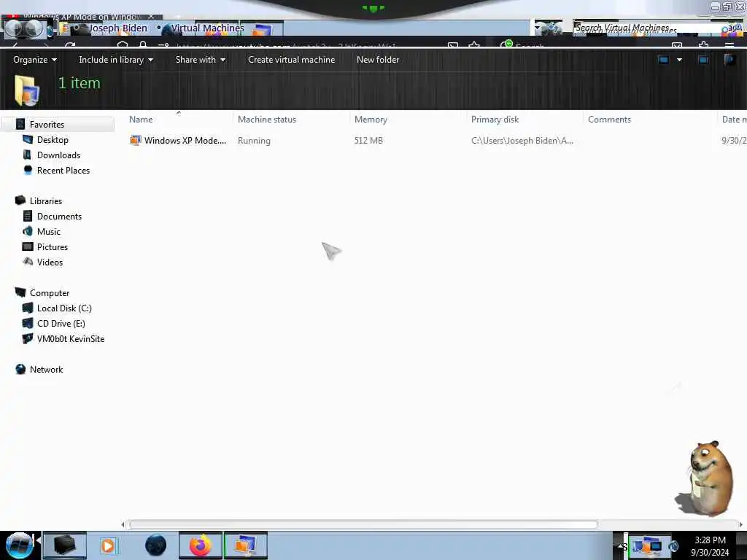Viewport: 747px width, 560px height.
Task: Open the view options dropdown arrow
Action: 679,60
